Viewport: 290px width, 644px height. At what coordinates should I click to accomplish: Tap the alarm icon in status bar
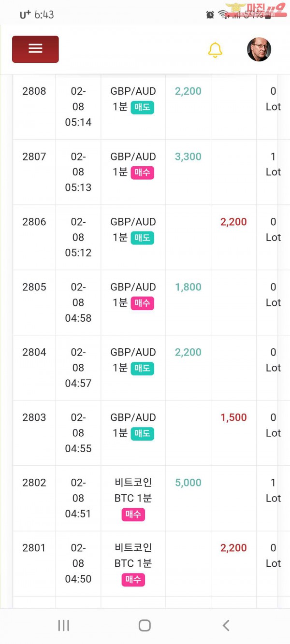pos(210,14)
